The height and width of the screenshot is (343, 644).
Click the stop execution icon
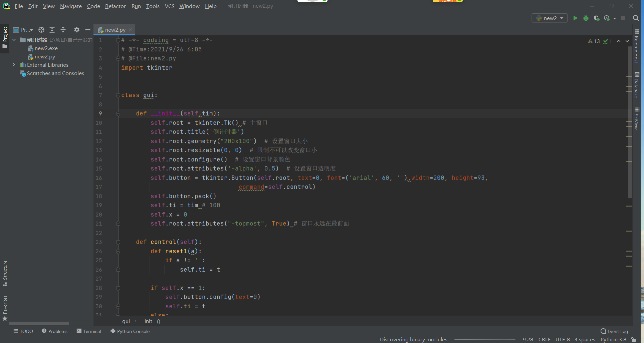(x=623, y=18)
